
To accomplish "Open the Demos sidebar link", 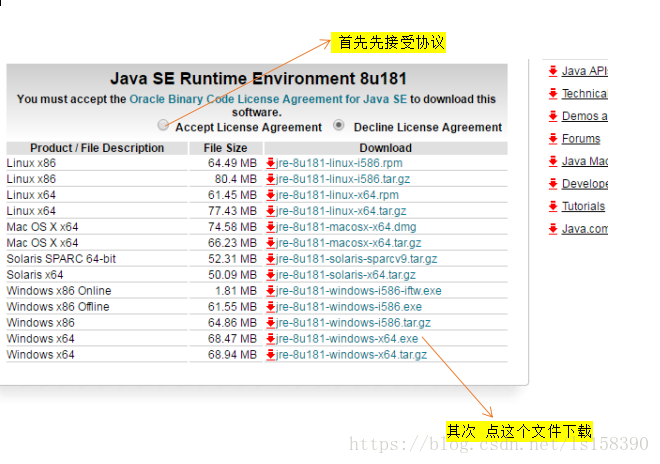I will 585,116.
